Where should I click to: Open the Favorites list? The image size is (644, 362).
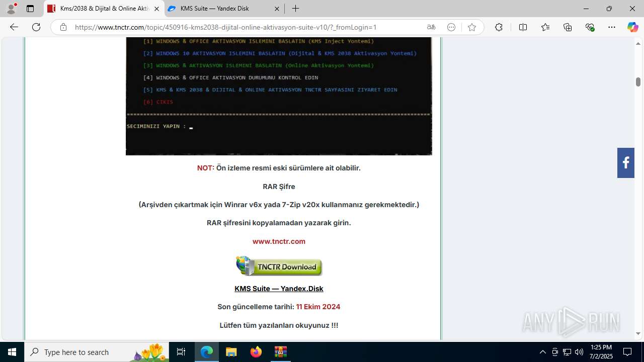[x=545, y=27]
